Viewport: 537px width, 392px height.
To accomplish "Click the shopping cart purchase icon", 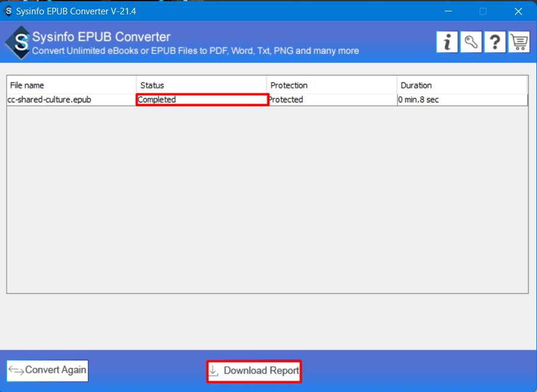I will (x=519, y=42).
